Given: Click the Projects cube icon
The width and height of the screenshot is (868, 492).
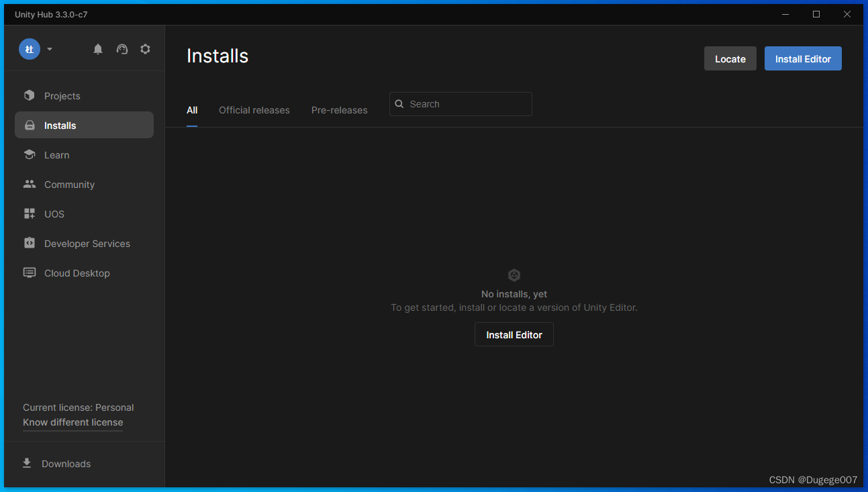Looking at the screenshot, I should (x=29, y=95).
